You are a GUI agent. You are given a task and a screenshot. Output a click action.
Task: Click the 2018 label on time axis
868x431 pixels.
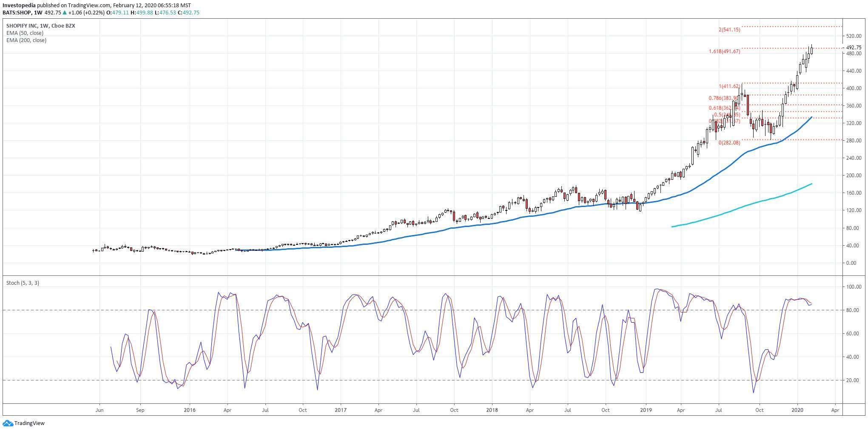[x=492, y=411]
